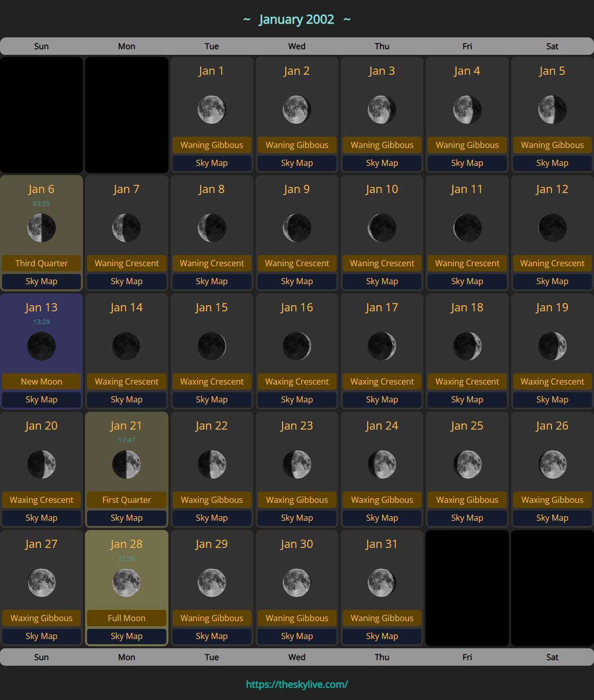Open the Sky Map for Jan 31
594x700 pixels.
[x=382, y=636]
